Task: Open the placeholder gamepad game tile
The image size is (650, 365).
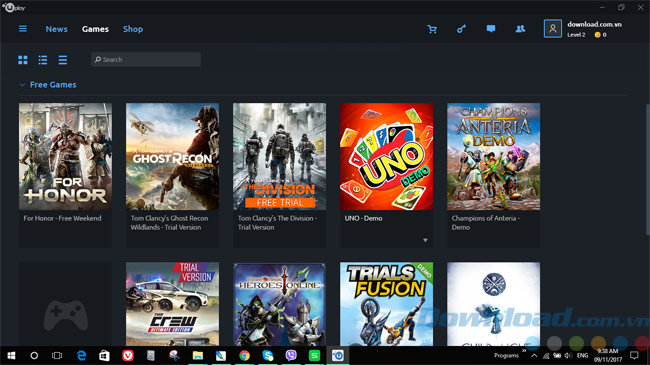Action: pyautogui.click(x=65, y=304)
